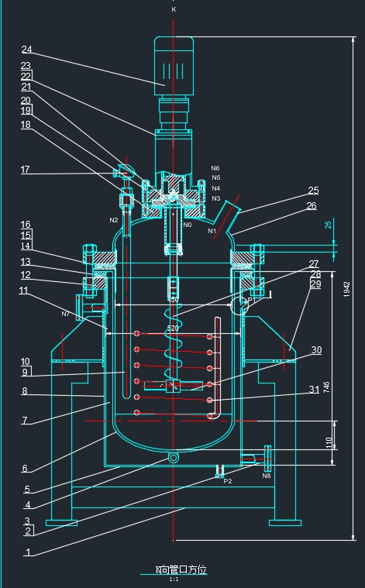This screenshot has width=365, height=588.
Task: Select part callout number 26
Action: (312, 206)
